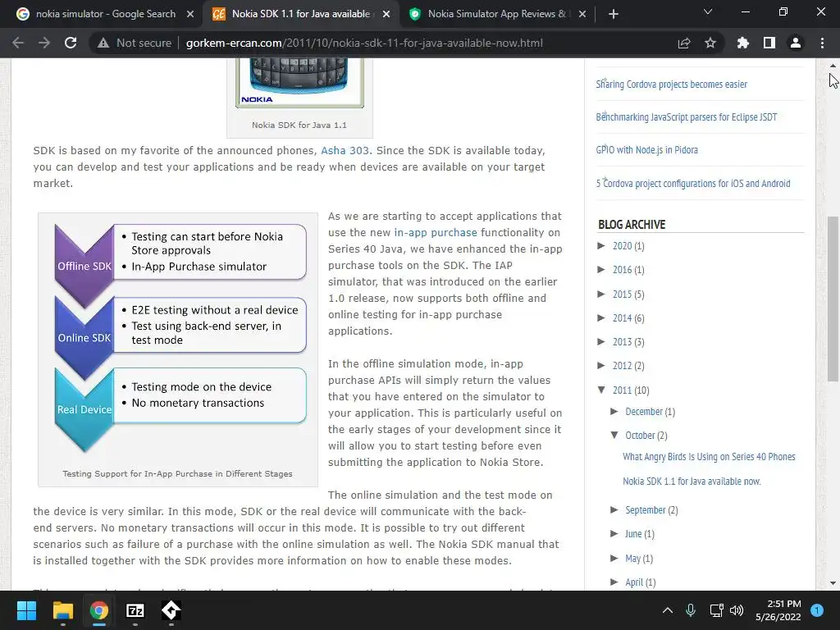The image size is (840, 630).
Task: Select the Nokia SDK 1.1 for Java tab
Action: (x=300, y=14)
